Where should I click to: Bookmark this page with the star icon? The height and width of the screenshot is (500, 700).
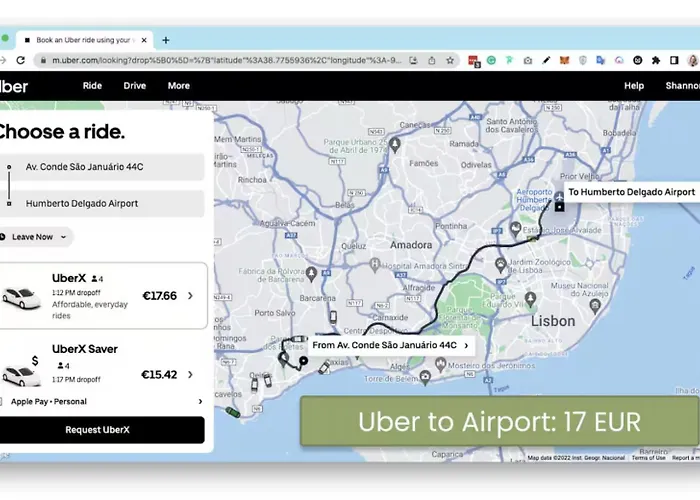pos(450,60)
